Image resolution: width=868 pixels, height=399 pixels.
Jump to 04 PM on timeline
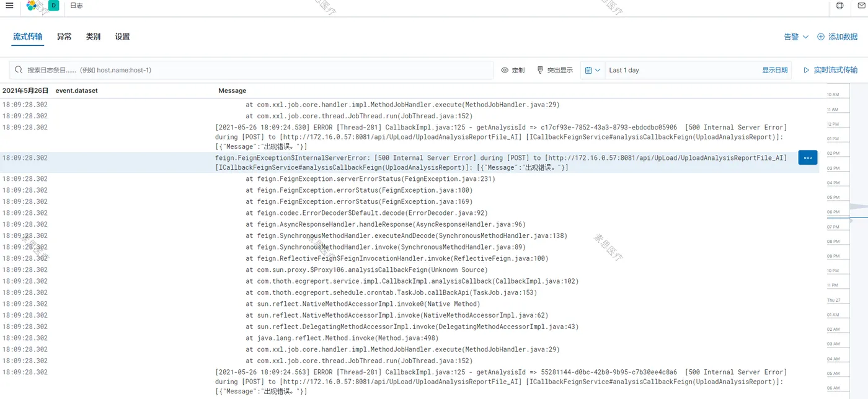[x=833, y=183]
